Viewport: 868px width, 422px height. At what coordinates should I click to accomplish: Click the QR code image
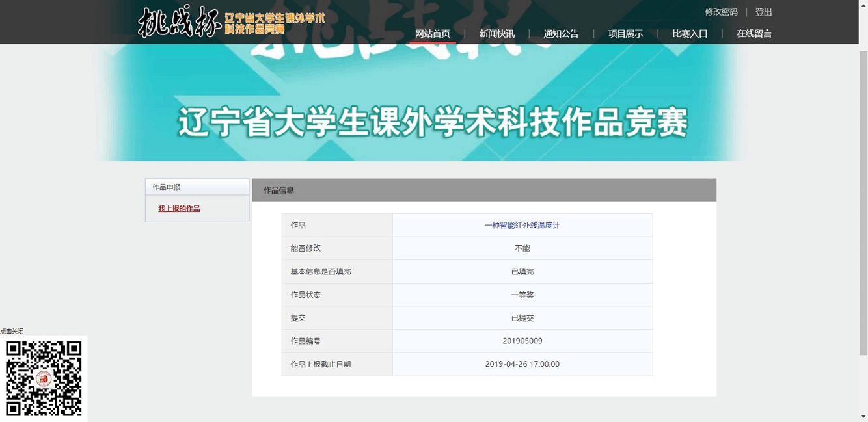(x=44, y=378)
